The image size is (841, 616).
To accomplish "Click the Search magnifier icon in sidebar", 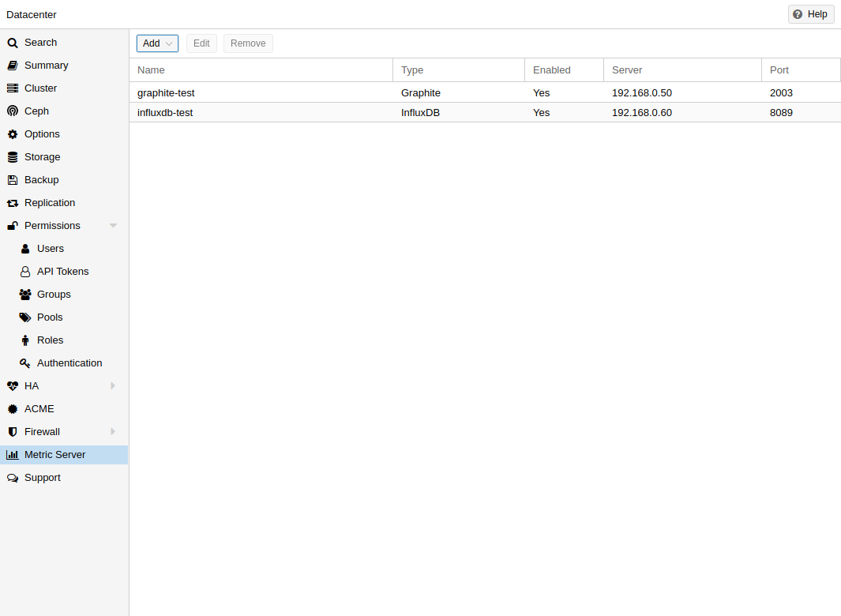I will coord(12,43).
